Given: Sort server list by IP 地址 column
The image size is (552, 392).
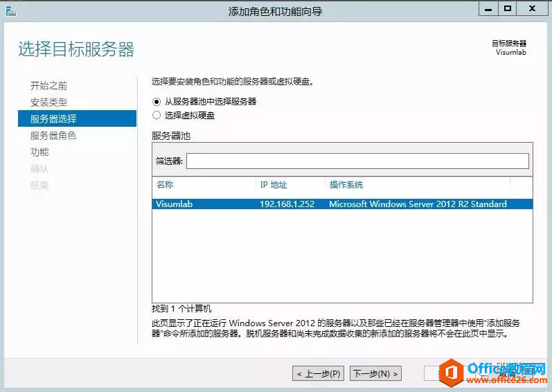Looking at the screenshot, I should coord(274,184).
